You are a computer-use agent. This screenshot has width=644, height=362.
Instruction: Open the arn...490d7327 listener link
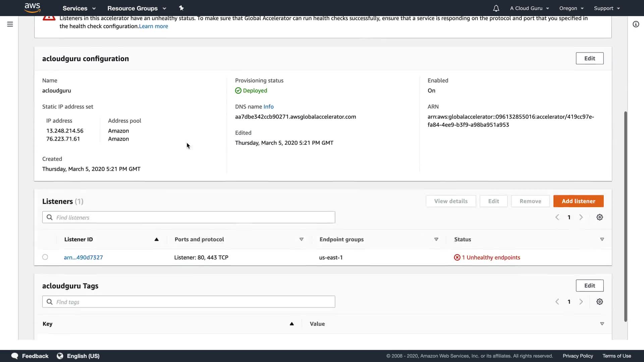83,257
